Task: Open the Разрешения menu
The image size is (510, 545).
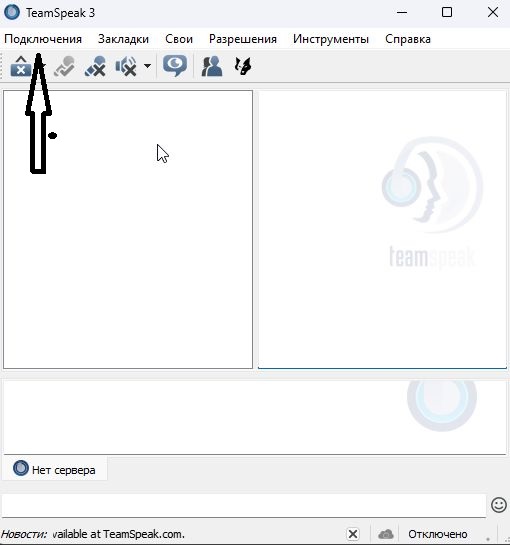Action: [x=243, y=39]
